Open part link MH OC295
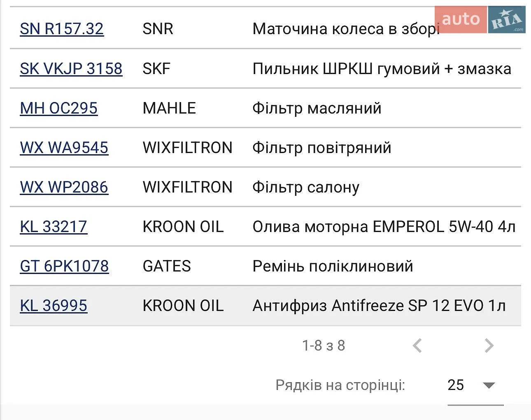Image resolution: width=531 pixels, height=420 pixels. (x=59, y=108)
